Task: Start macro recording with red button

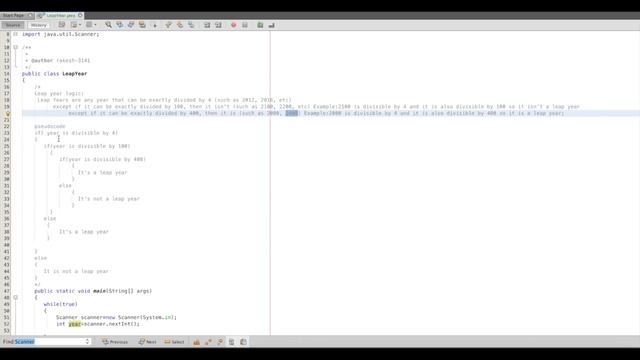Action: pyautogui.click(x=233, y=25)
